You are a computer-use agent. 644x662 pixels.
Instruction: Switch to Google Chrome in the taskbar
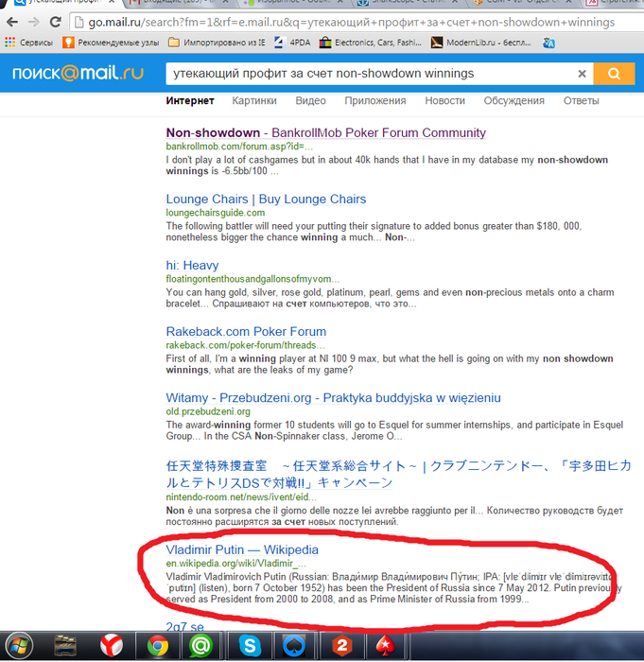(158, 646)
